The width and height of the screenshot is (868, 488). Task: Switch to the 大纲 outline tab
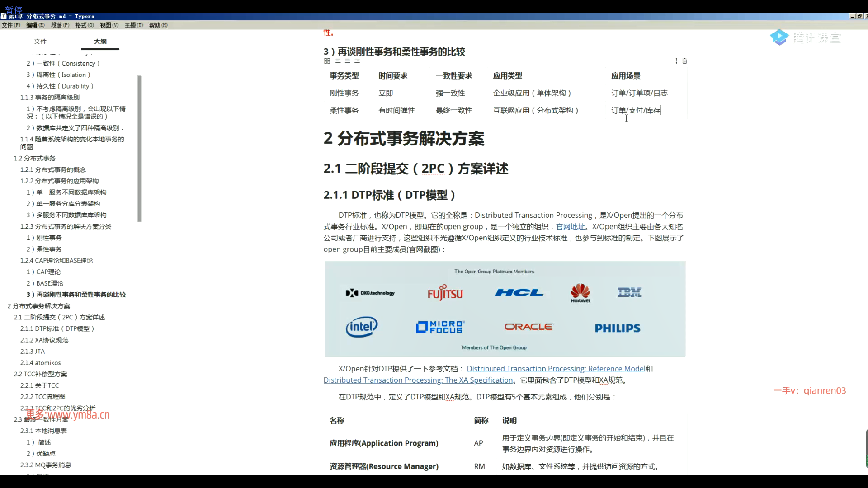coord(100,42)
